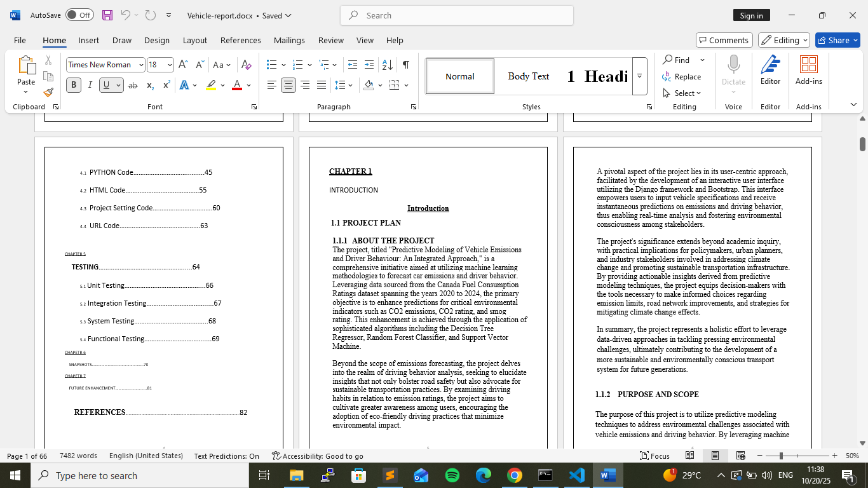This screenshot has width=868, height=488.
Task: Click the Save icon in title bar
Action: (107, 15)
